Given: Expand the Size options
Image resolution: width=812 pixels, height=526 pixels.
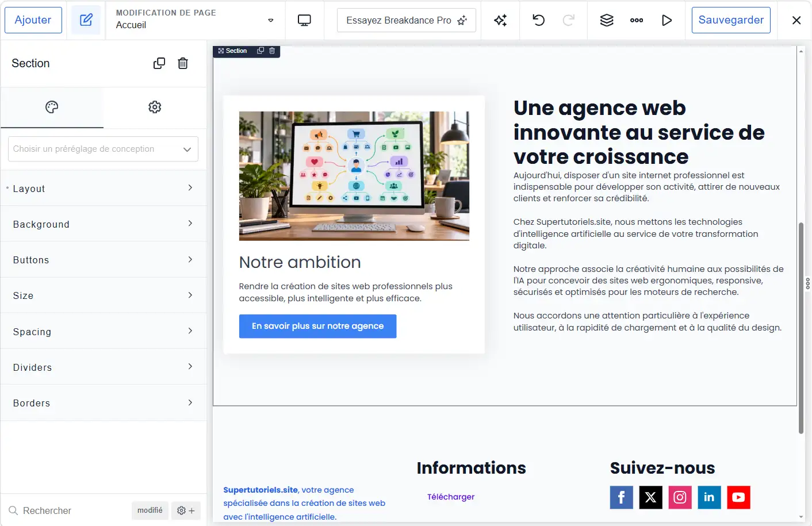Looking at the screenshot, I should tap(104, 295).
